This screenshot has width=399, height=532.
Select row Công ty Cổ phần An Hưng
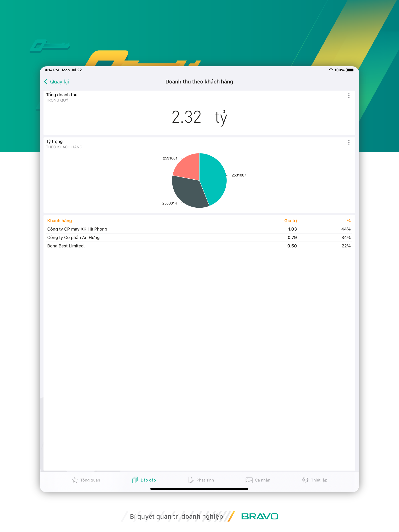coord(199,237)
